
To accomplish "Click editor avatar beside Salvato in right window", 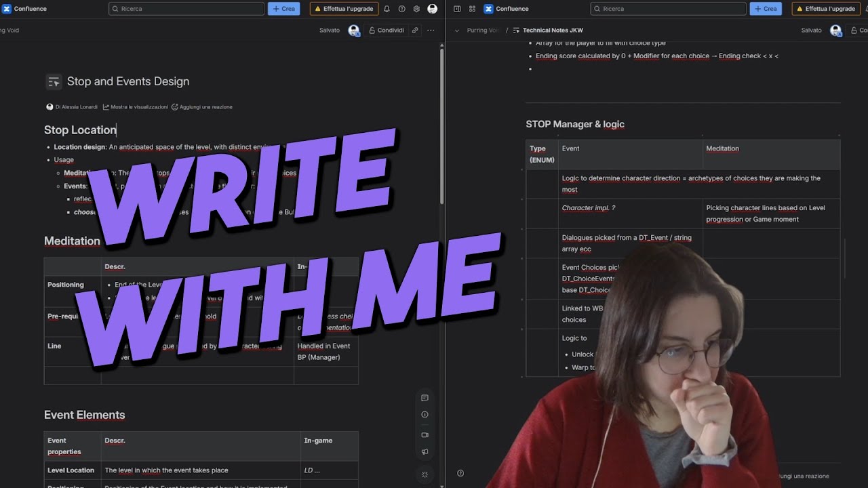I will click(x=835, y=30).
